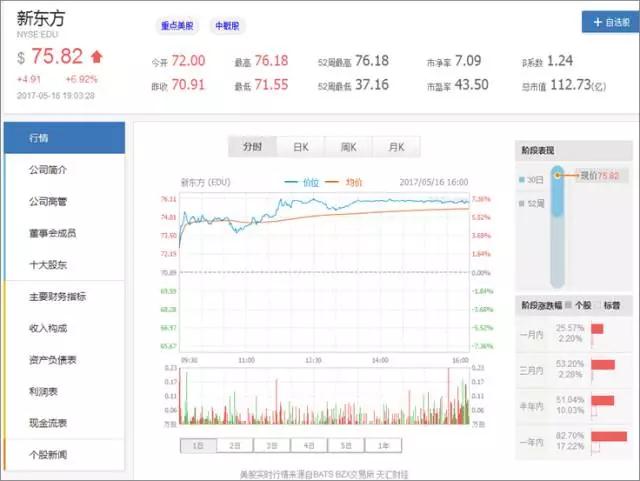Viewport: 640px width, 481px height.
Task: Open 资产负债表 in sidebar
Action: [x=64, y=360]
